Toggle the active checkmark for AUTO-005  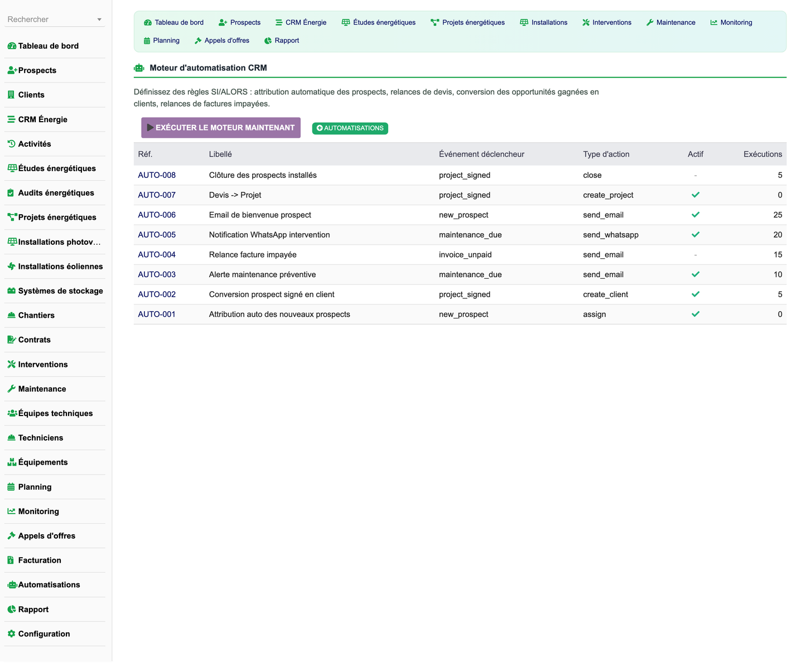(696, 235)
